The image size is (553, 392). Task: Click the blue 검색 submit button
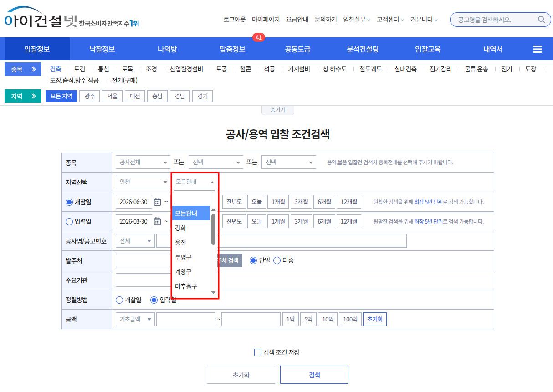click(x=314, y=375)
